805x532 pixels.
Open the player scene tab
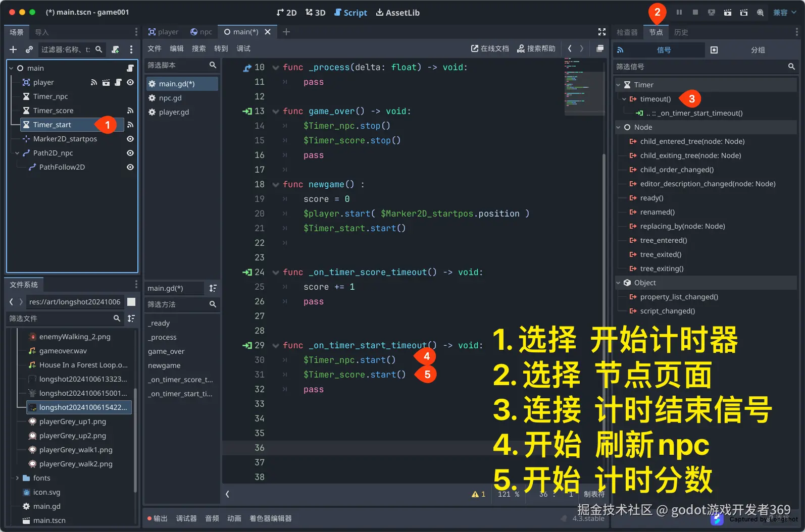163,32
